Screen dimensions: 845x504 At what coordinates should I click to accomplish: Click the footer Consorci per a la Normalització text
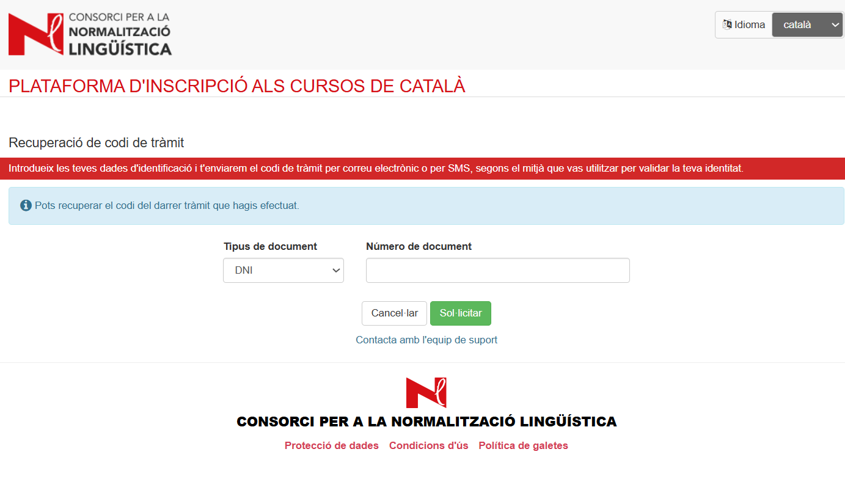tap(426, 422)
